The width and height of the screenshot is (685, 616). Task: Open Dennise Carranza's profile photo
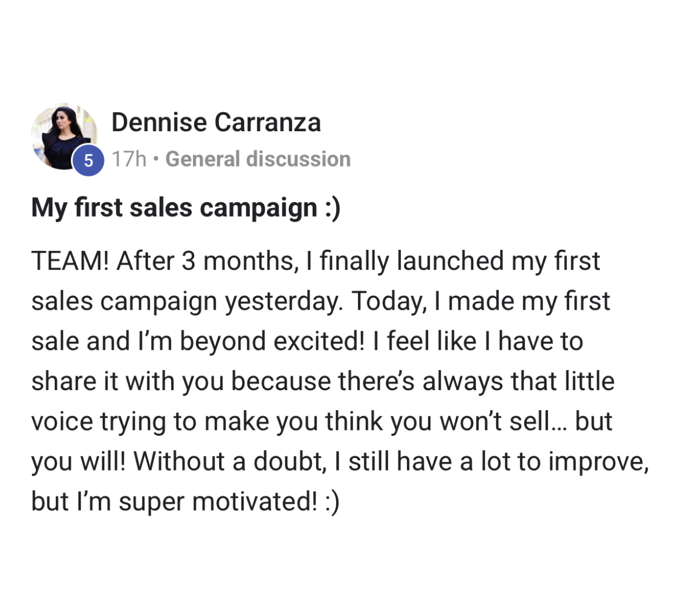point(64,137)
